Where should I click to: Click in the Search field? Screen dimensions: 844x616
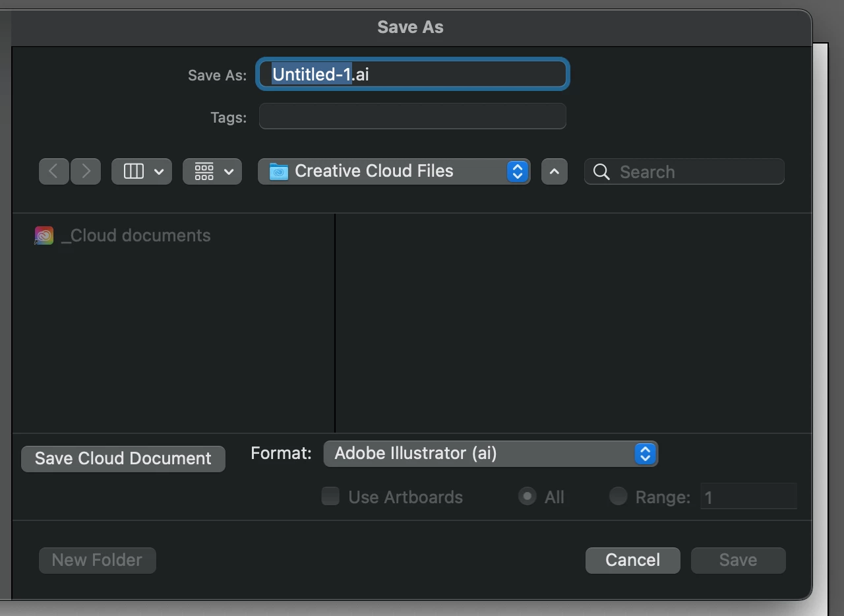[x=684, y=171]
